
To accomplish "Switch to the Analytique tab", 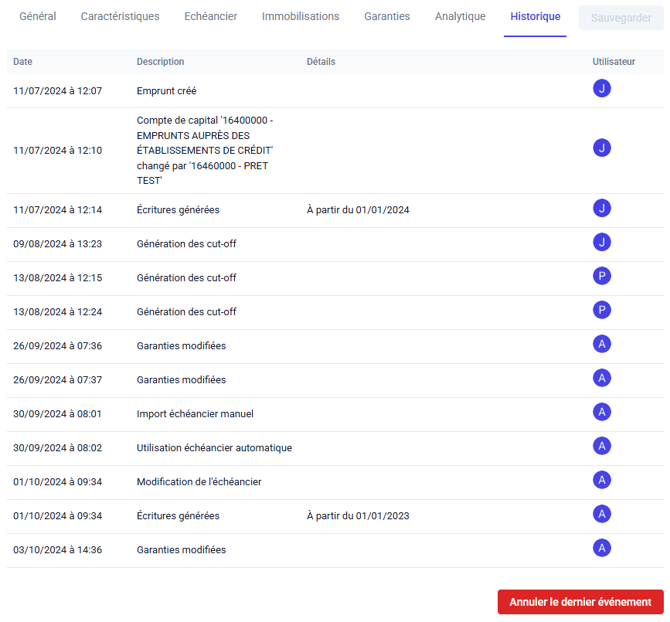I will (x=460, y=17).
